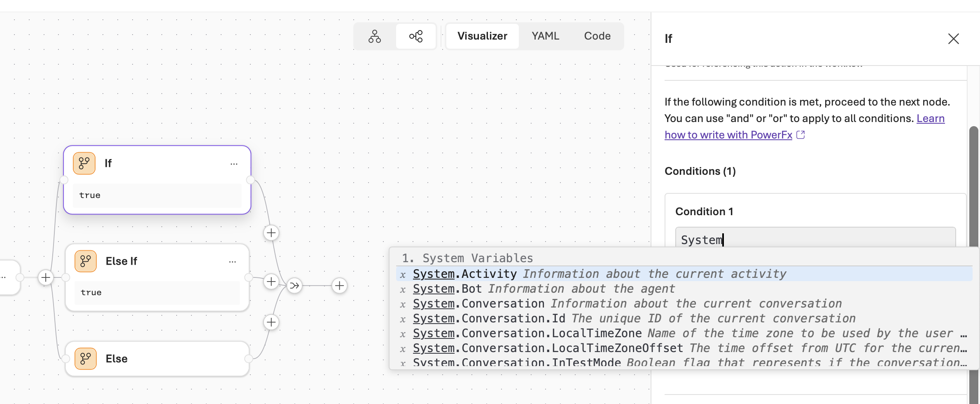This screenshot has width=980, height=404.
Task: Add step after the If branch
Action: coord(271,233)
